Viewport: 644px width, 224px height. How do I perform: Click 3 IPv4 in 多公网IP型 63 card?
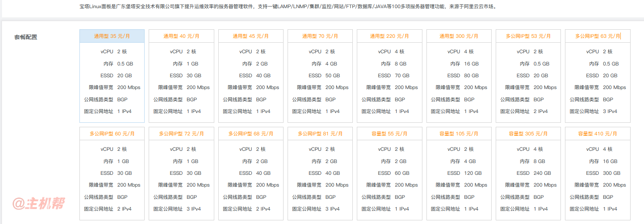click(x=610, y=111)
